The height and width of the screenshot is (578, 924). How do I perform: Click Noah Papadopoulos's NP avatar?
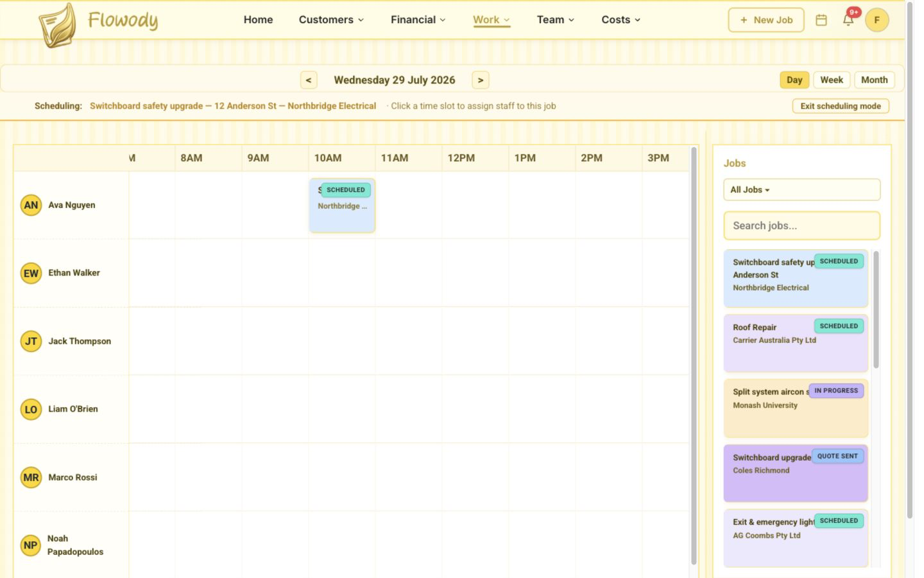pos(31,546)
